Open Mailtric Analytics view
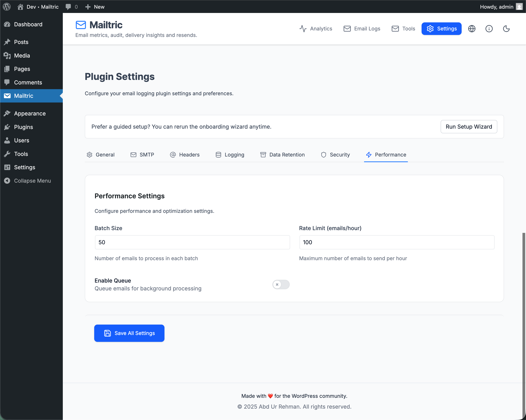 (x=316, y=28)
